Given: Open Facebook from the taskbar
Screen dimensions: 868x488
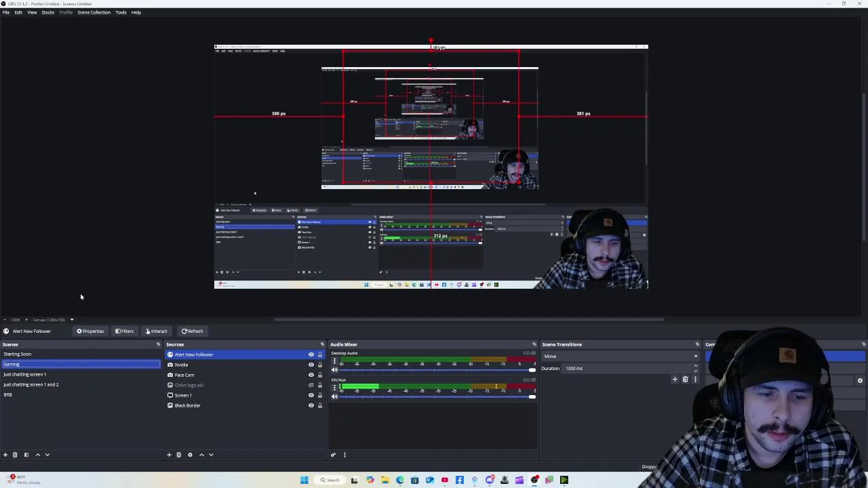Looking at the screenshot, I should point(460,480).
